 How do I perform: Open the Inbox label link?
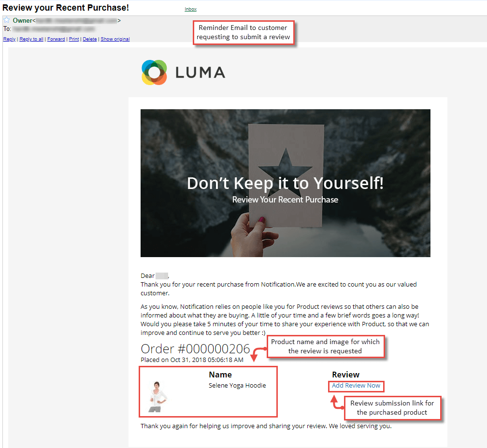[191, 9]
